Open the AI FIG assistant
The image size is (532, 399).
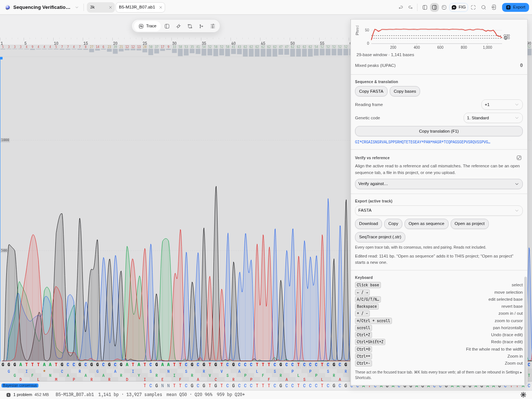pyautogui.click(x=459, y=7)
